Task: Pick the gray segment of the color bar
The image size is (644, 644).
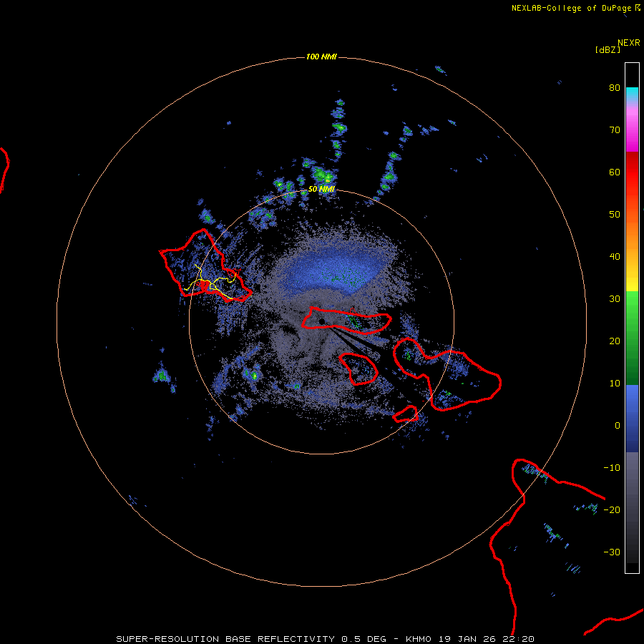Action: pos(632,477)
